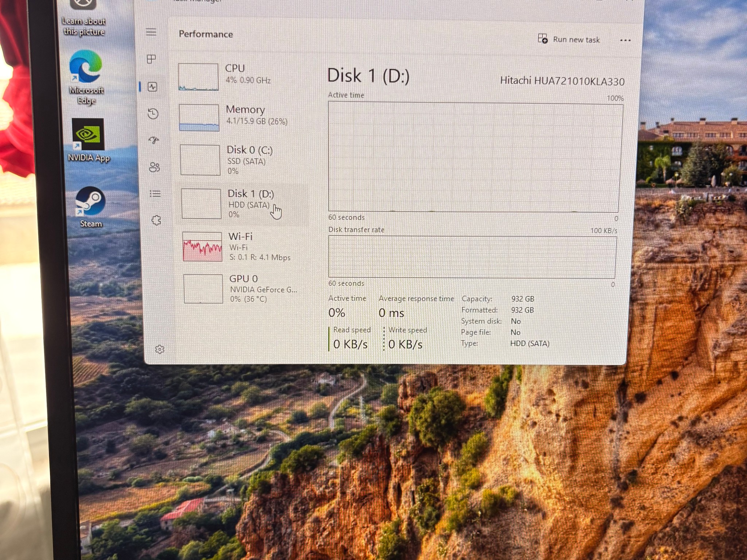
Task: Click the Wi-Fi red throughput thumbnail
Action: (x=202, y=247)
